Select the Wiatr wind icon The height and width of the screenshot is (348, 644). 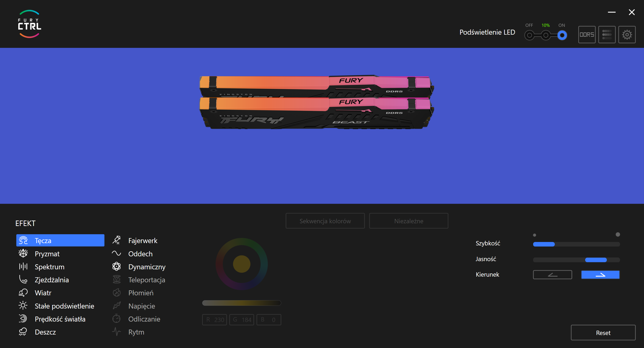pyautogui.click(x=23, y=293)
